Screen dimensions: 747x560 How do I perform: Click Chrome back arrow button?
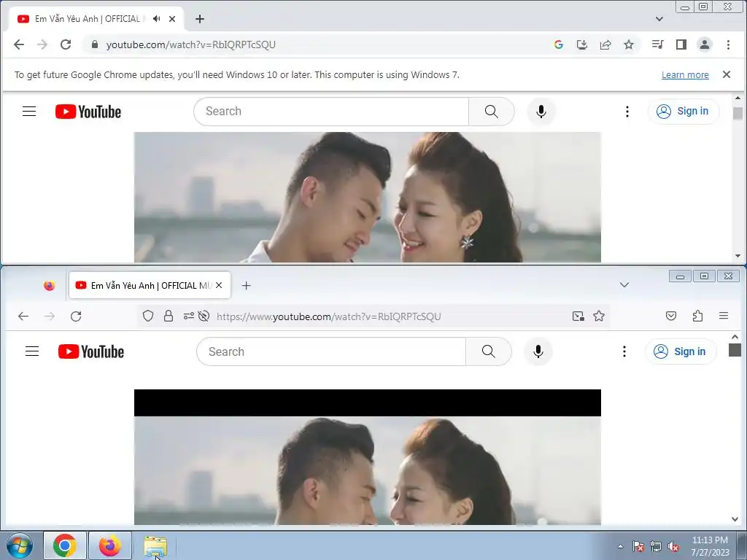(x=19, y=44)
